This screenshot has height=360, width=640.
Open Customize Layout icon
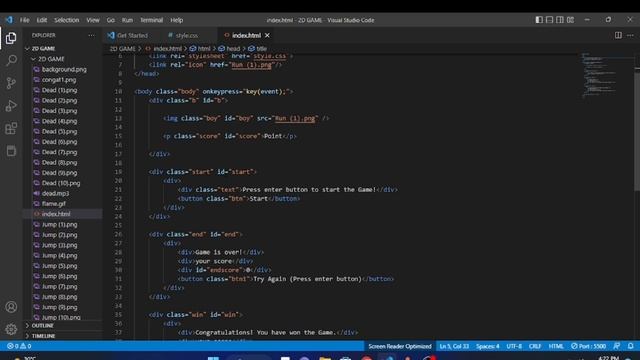(571, 20)
